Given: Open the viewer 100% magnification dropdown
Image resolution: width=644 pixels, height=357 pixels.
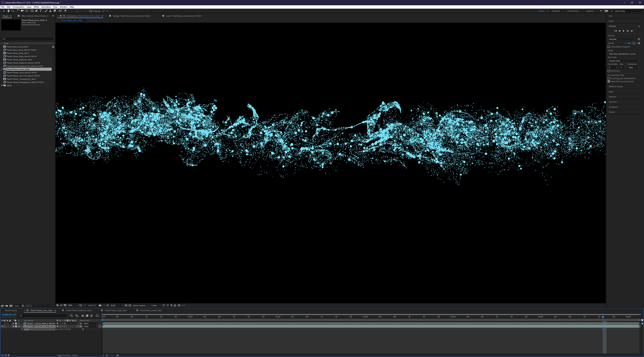Looking at the screenshot, I should pyautogui.click(x=72, y=305).
